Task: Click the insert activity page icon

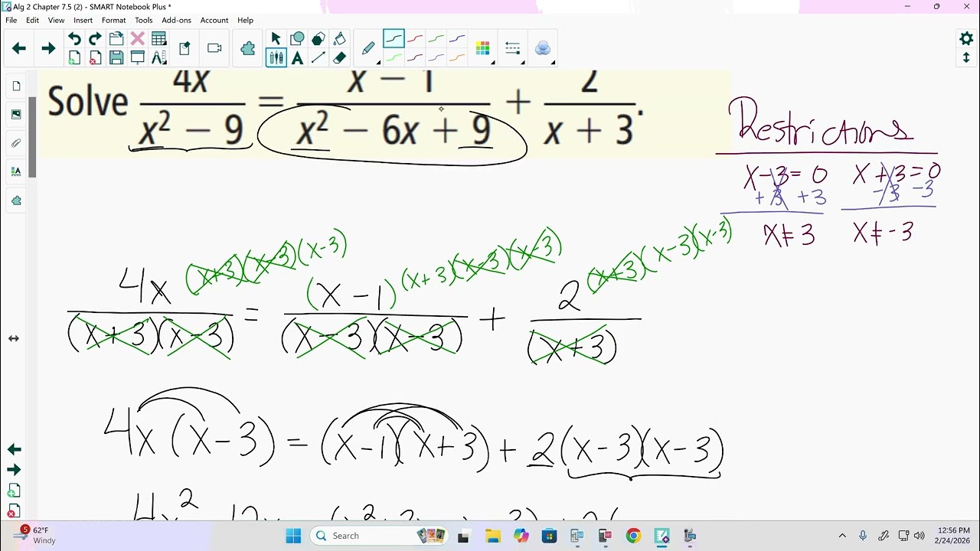Action: point(185,48)
